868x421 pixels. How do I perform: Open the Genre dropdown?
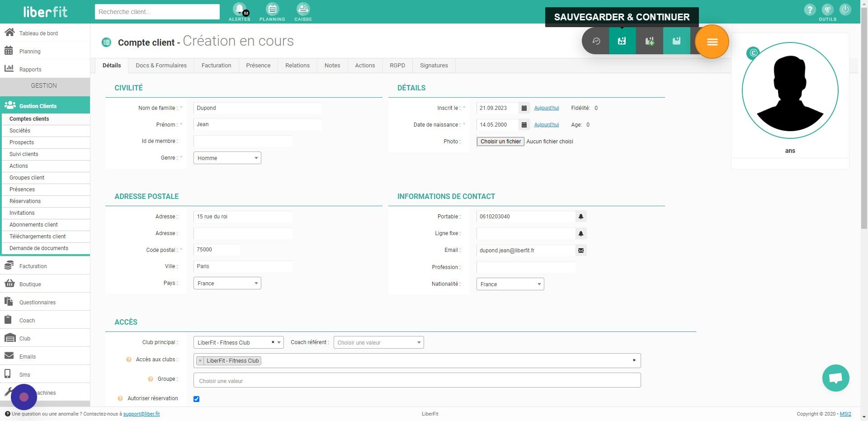(227, 158)
